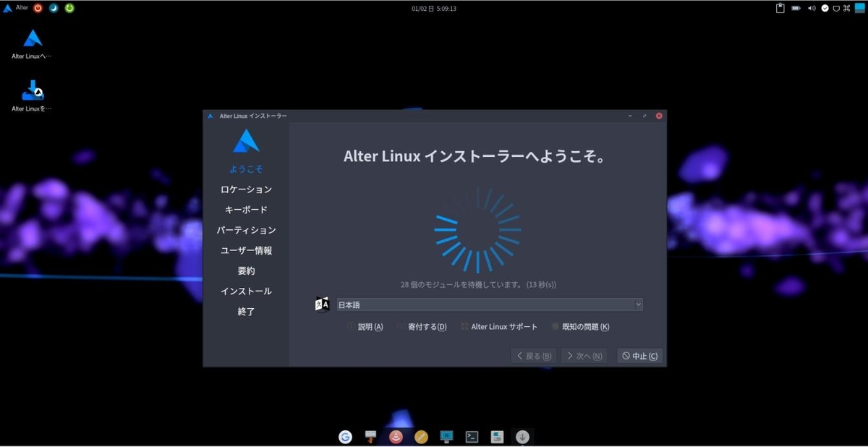Image resolution: width=868 pixels, height=447 pixels.
Task: Click the 'Alter Linux インストーラーへようこそ。' heading
Action: pyautogui.click(x=474, y=157)
